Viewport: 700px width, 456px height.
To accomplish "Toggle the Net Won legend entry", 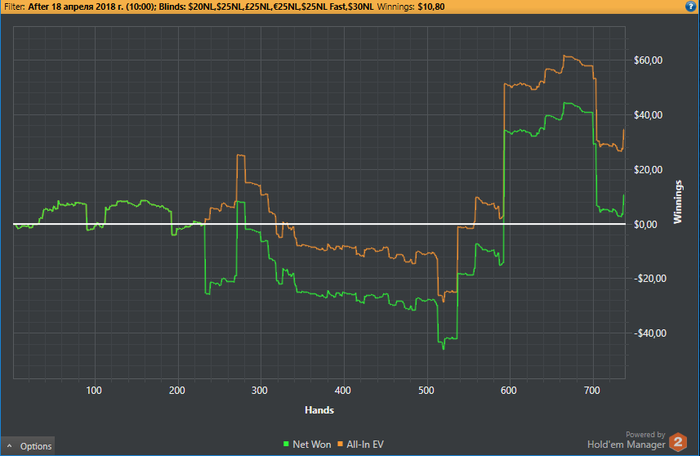I will (307, 444).
